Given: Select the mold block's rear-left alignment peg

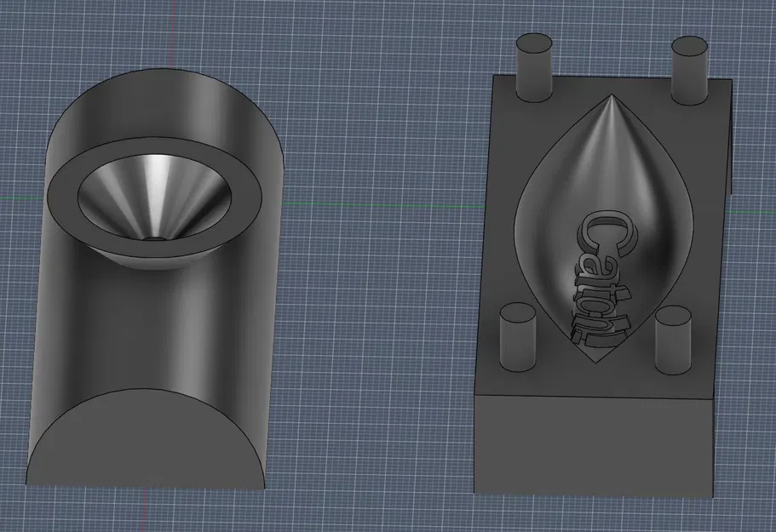Looking at the screenshot, I should 534,68.
